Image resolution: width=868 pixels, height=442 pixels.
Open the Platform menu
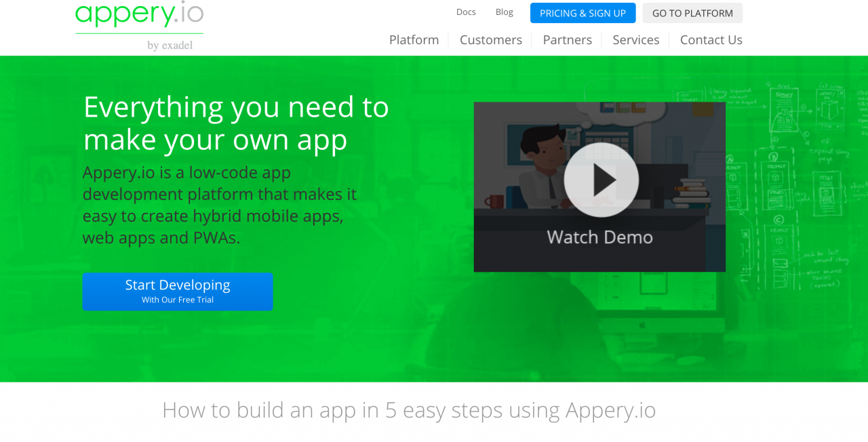click(414, 40)
